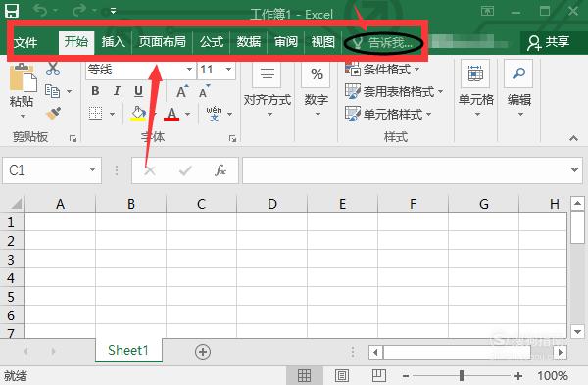Open the Name Box dropdown arrow
This screenshot has width=588, height=385.
point(92,169)
